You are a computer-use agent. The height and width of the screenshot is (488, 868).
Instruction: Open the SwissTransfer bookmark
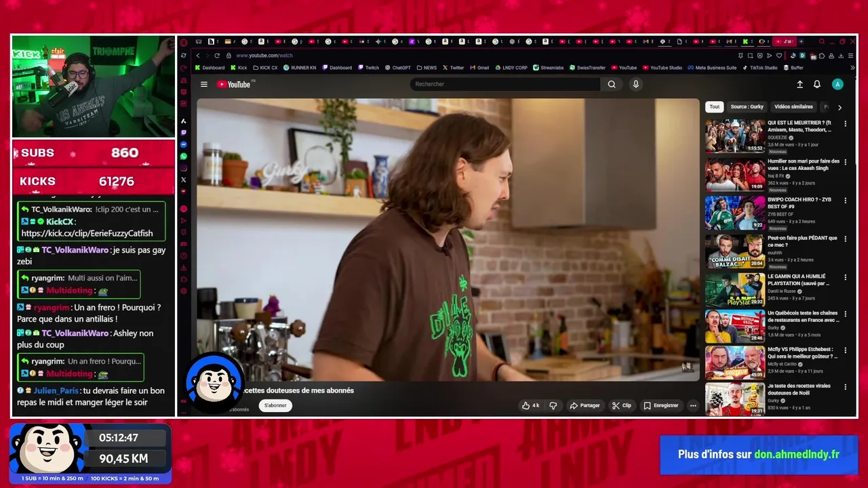tap(587, 68)
